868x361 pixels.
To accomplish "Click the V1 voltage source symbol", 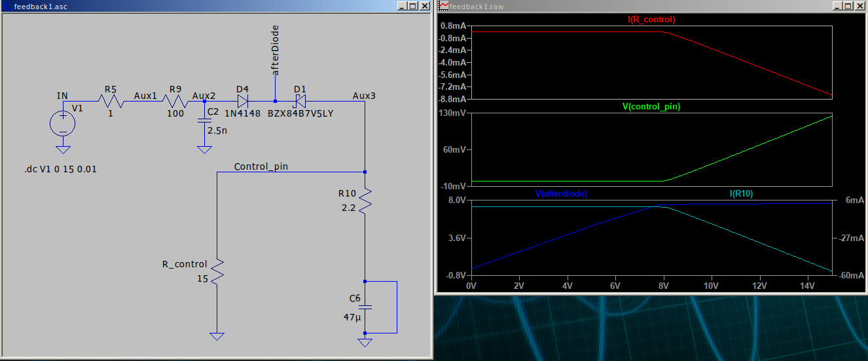I will (x=63, y=123).
